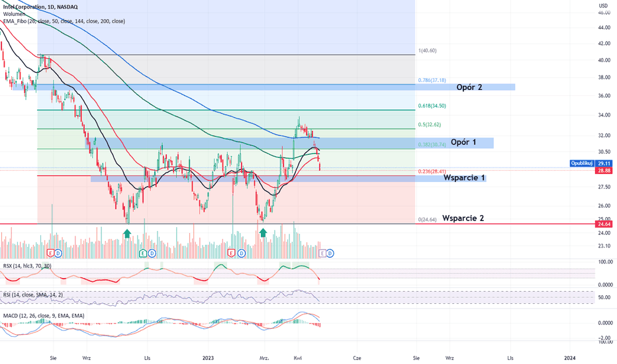Click the last dividend D marker after Kwi

[x=330, y=253]
